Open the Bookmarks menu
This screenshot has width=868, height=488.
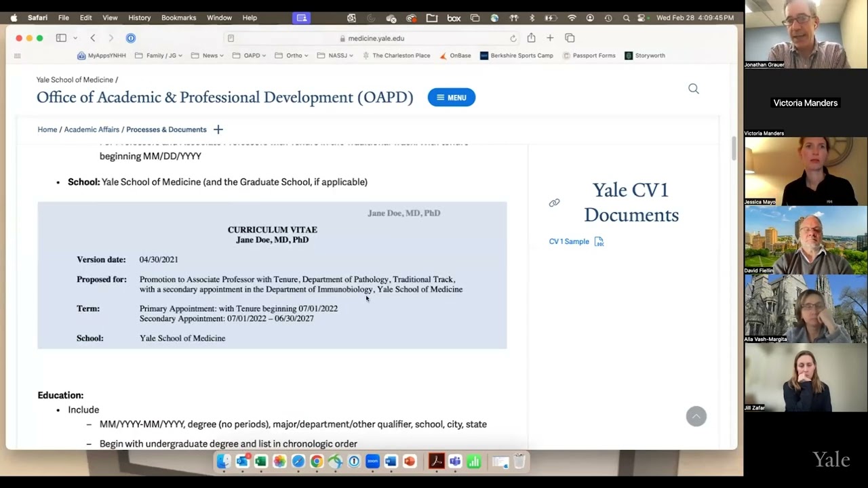178,18
